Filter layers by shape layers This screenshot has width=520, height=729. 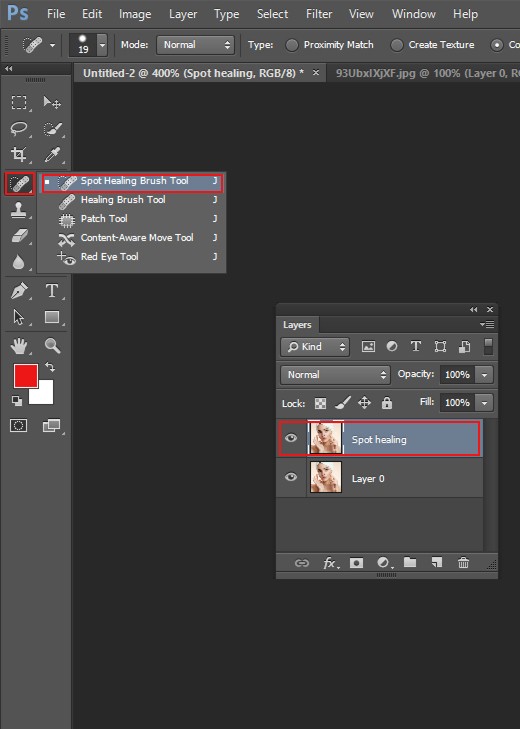click(440, 346)
